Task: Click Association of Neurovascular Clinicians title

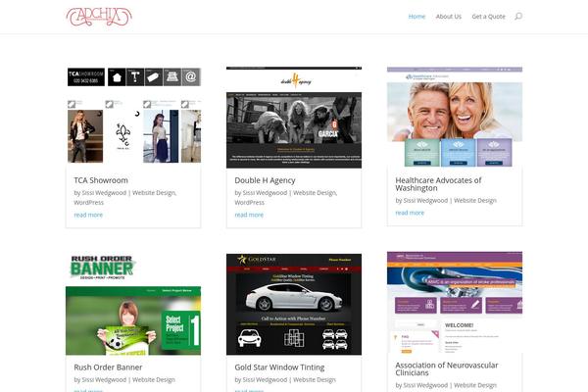Action: [447, 368]
